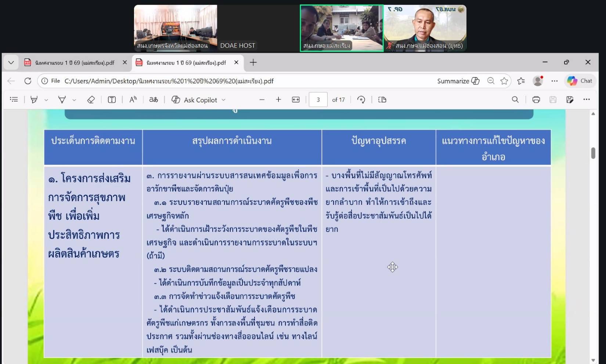606x364 pixels.
Task: Print the PDF document
Action: pos(536,100)
